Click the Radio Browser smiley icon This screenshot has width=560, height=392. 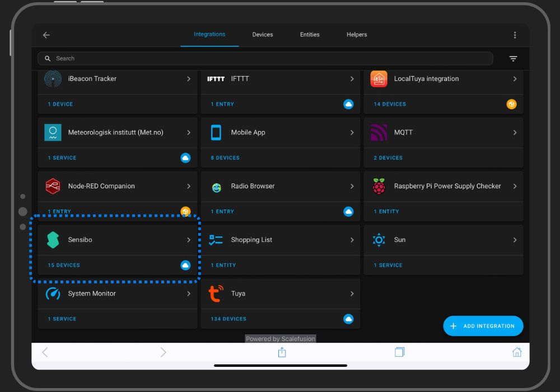click(x=216, y=186)
